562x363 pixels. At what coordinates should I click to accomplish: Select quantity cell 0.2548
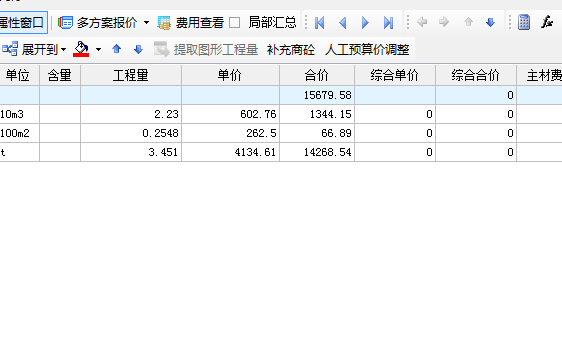(x=131, y=133)
